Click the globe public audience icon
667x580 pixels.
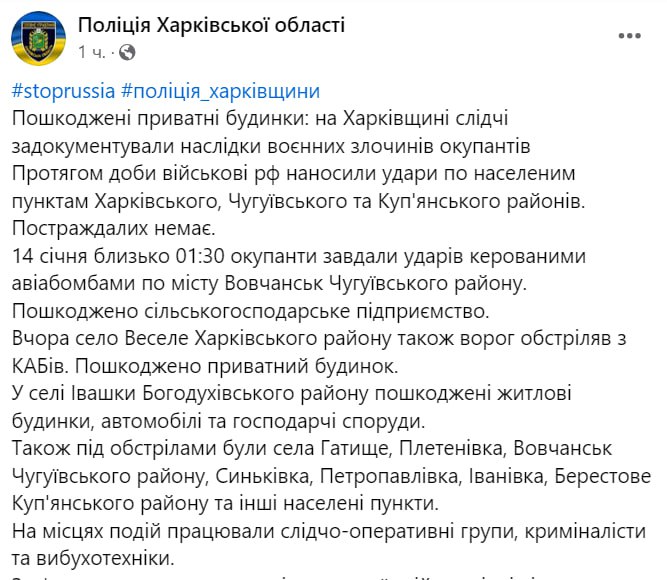(x=127, y=51)
